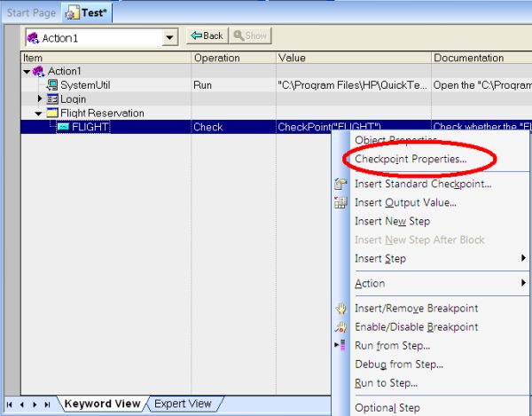Select the FLIGHT tree item
Viewport: 532px width, 416px height.
[90, 127]
